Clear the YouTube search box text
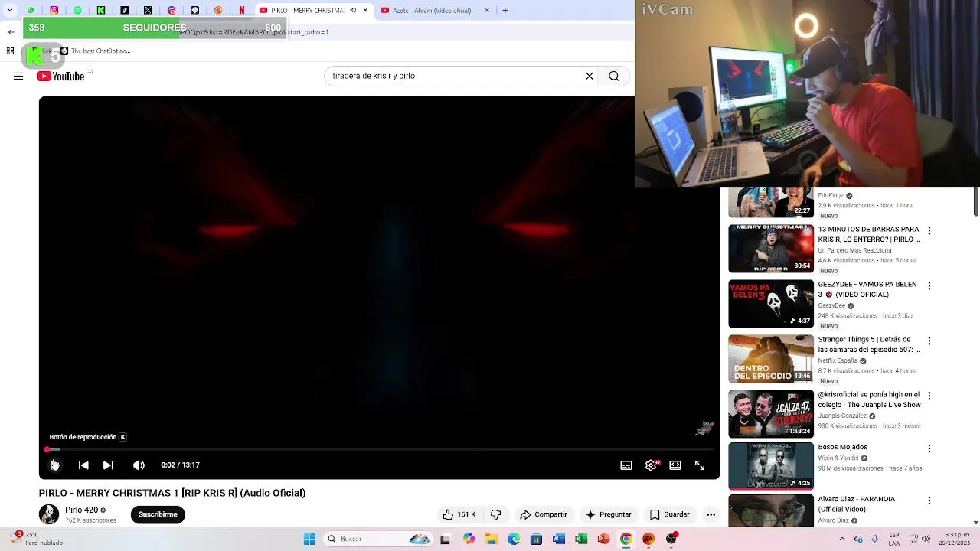Screen dimensions: 980x551 [590, 76]
